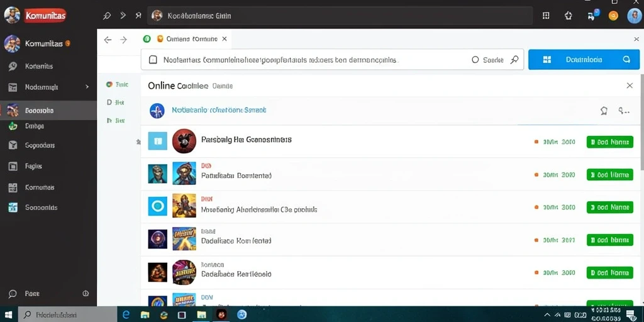Open the blue circular app in the taskbar

(242, 314)
